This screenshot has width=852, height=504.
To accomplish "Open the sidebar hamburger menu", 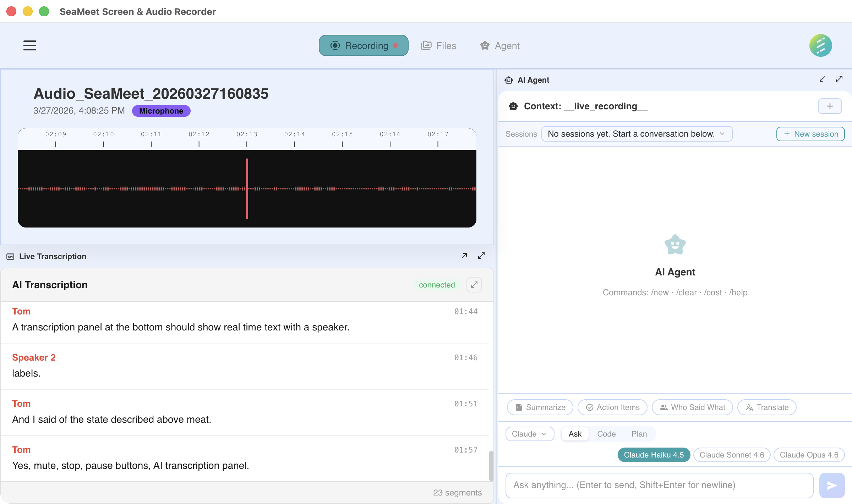I will tap(29, 45).
